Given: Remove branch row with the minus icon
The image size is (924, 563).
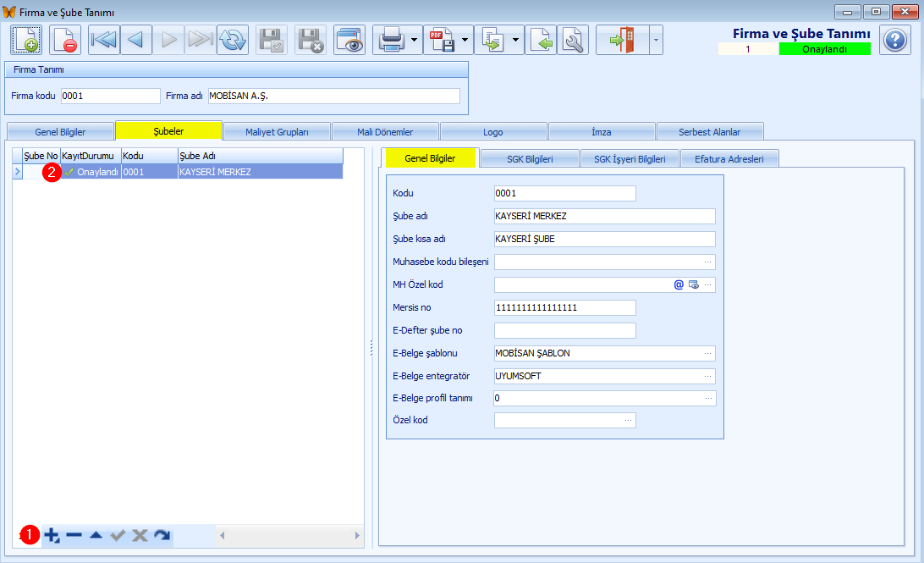Looking at the screenshot, I should click(x=74, y=535).
